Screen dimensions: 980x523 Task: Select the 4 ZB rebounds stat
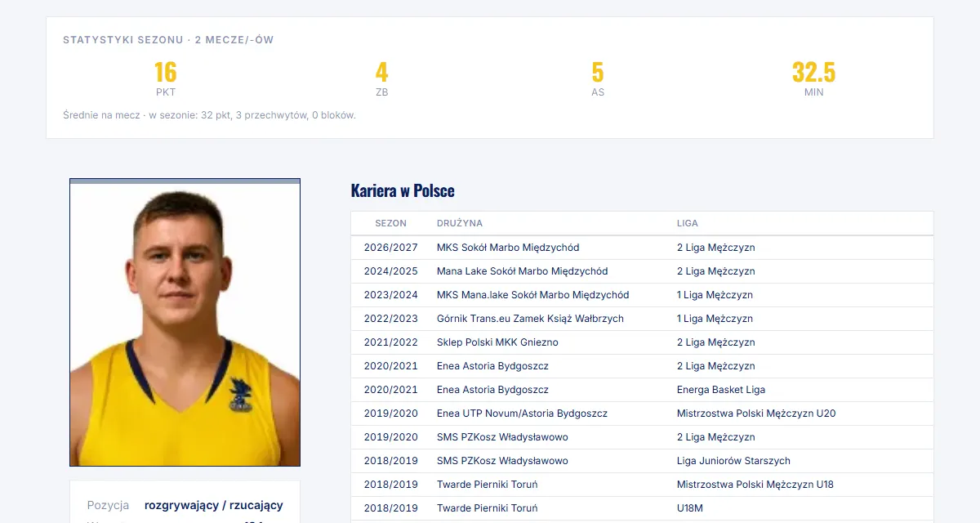point(381,78)
